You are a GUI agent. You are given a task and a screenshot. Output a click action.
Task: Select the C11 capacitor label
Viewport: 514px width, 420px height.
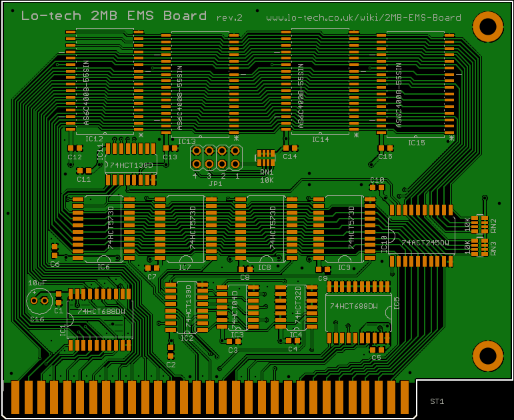(83, 179)
